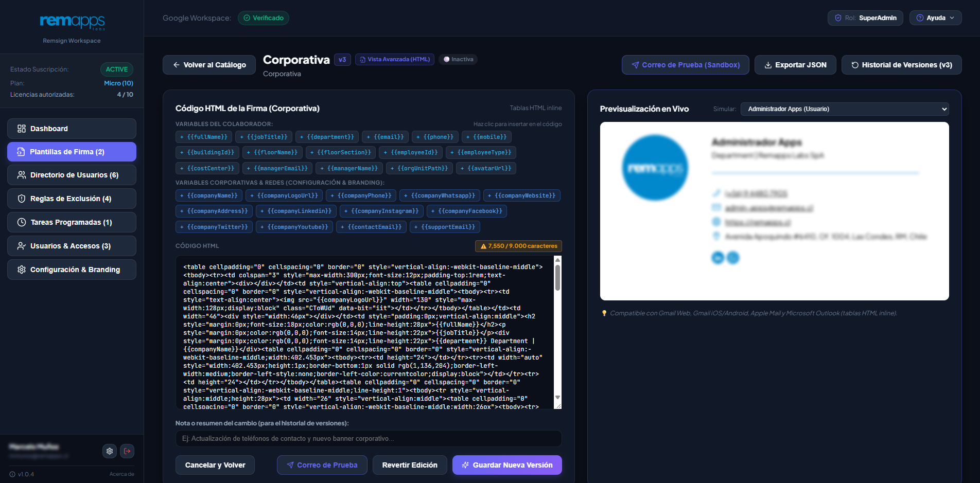Click the bottom Correo de Prueba button

(x=322, y=465)
